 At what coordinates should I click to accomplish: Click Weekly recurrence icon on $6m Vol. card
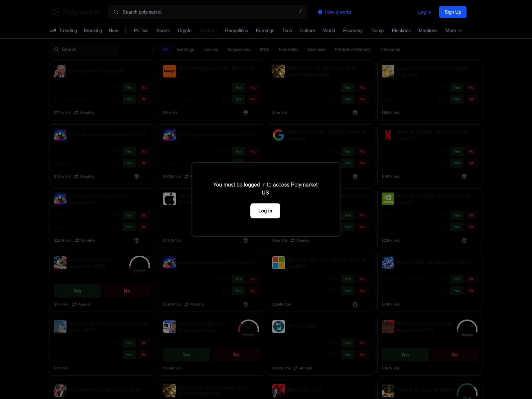click(293, 240)
